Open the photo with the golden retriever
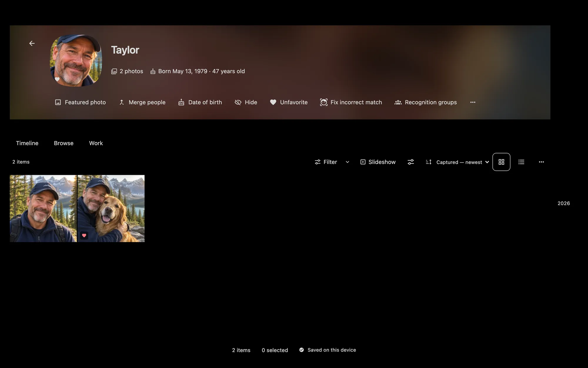This screenshot has width=588, height=368. click(111, 208)
